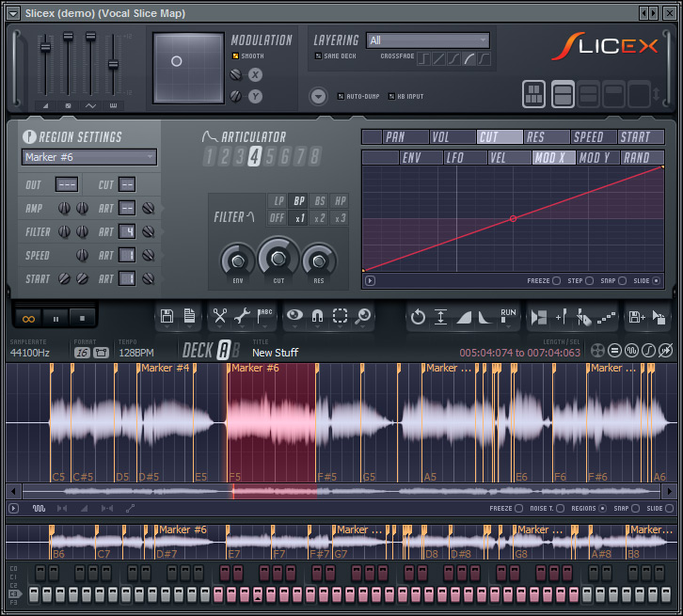Open the window menu arrow in title bar
This screenshot has width=683, height=616.
point(13,13)
